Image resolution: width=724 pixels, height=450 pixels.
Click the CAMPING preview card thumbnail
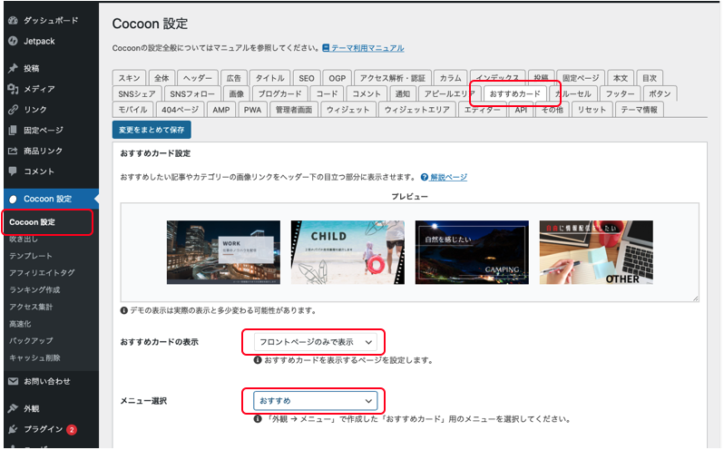click(472, 252)
